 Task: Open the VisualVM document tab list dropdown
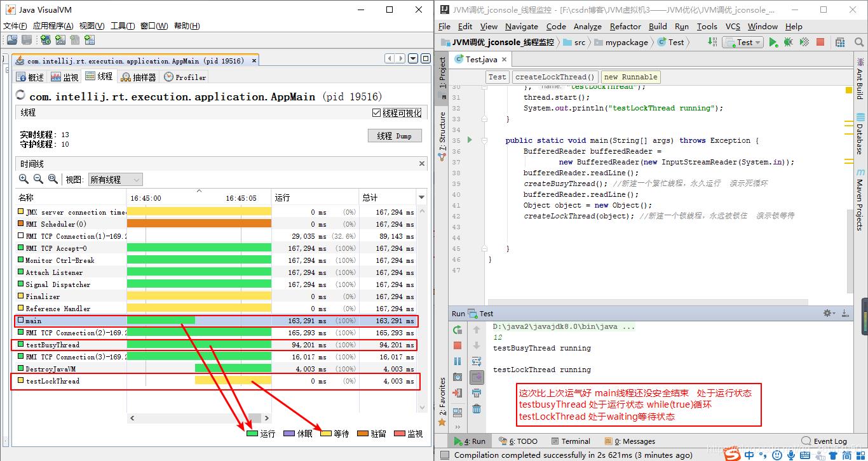413,58
